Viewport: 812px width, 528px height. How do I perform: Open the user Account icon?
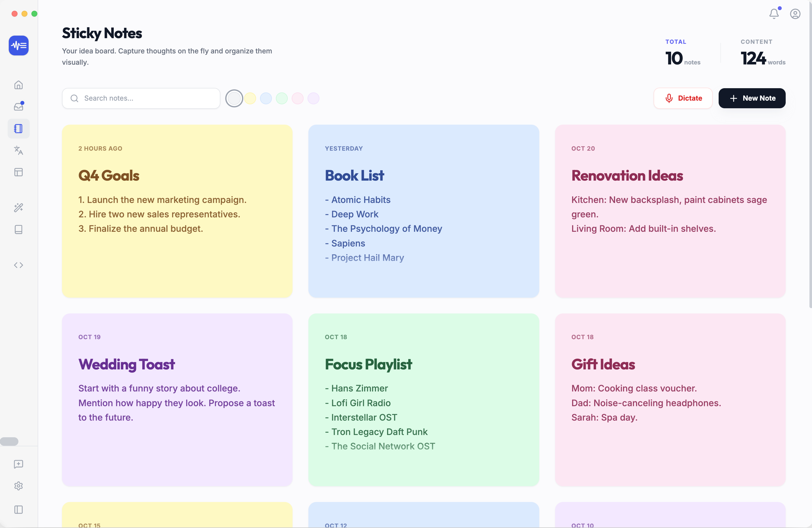pos(795,14)
